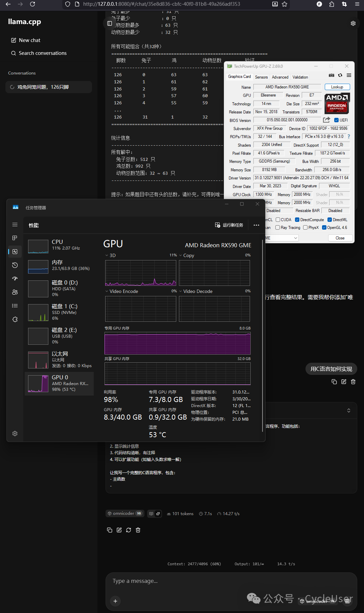364x613 pixels.
Task: Click GPU-Z refresh icon
Action: (x=340, y=75)
